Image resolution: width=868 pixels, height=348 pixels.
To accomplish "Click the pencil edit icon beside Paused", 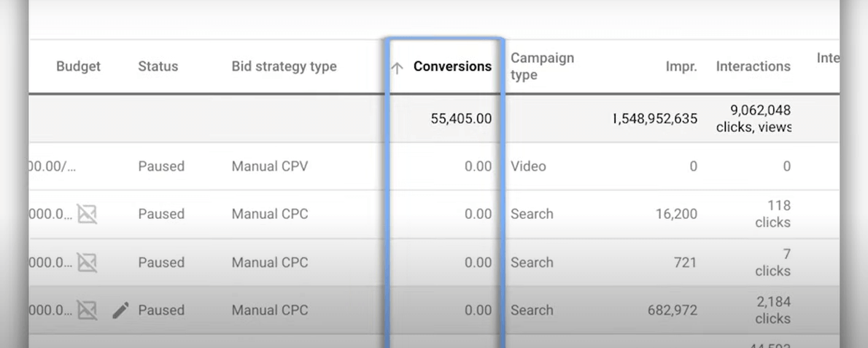I will (x=120, y=311).
